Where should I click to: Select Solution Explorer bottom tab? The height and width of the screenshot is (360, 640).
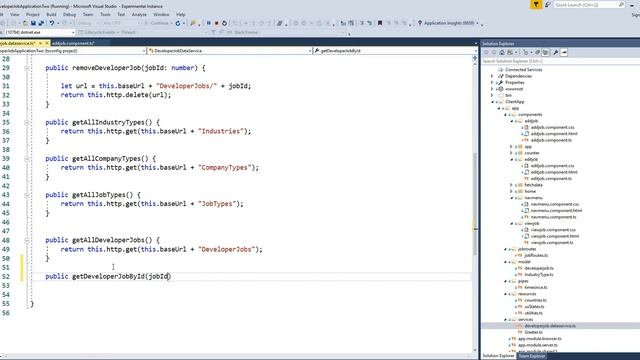[498, 356]
